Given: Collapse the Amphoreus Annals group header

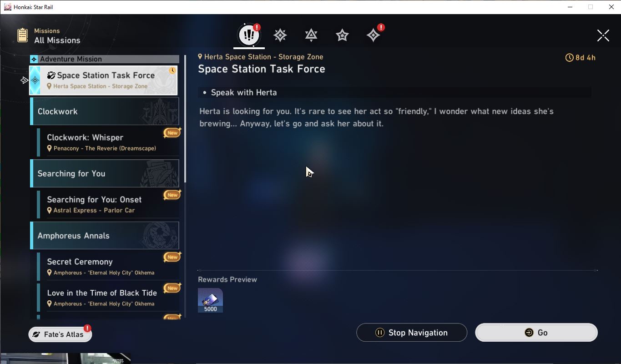Looking at the screenshot, I should point(105,236).
